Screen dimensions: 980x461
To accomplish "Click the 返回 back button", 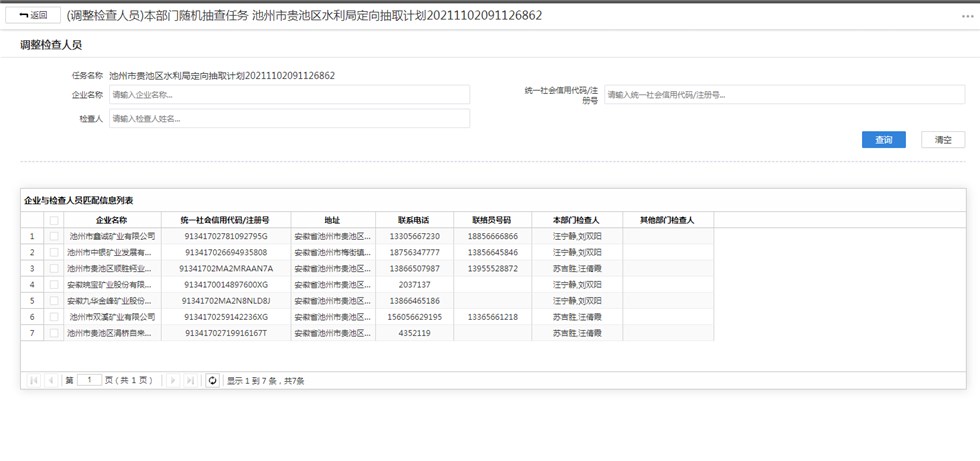I will [33, 15].
